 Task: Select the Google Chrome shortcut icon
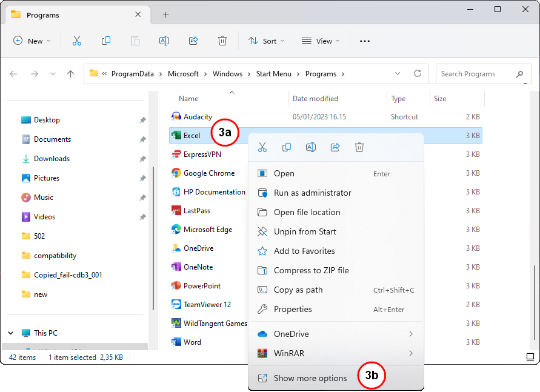point(176,173)
